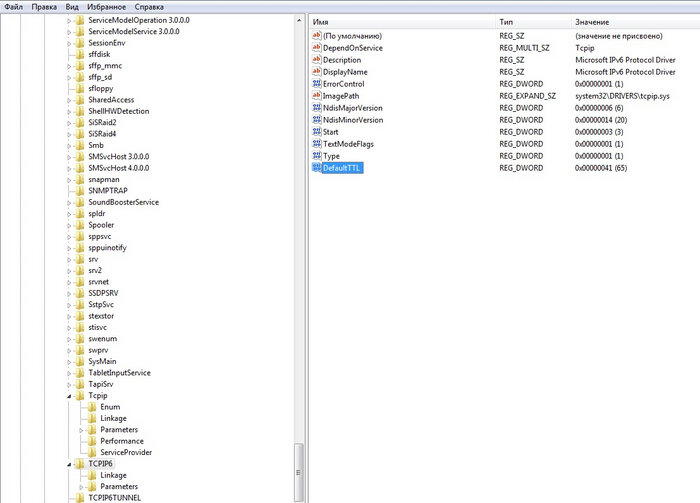Image resolution: width=700 pixels, height=503 pixels.
Task: Click the Start DWORD value icon
Action: pos(317,132)
